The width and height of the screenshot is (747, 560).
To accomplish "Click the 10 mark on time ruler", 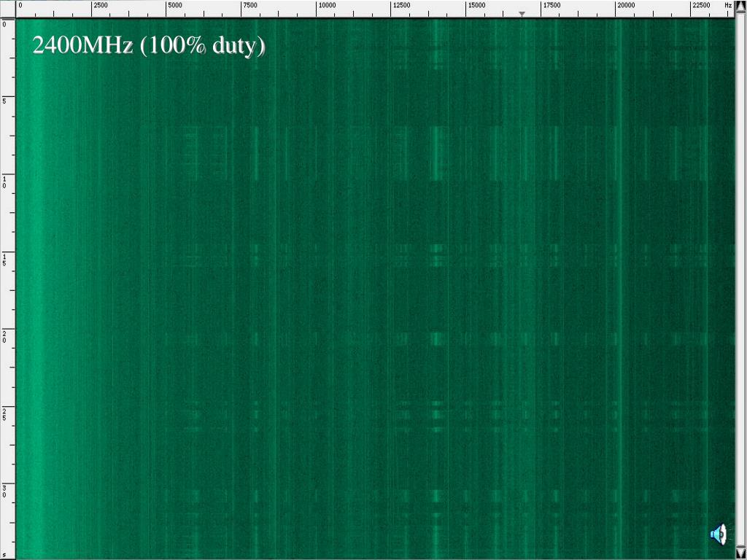I will pos(4,182).
